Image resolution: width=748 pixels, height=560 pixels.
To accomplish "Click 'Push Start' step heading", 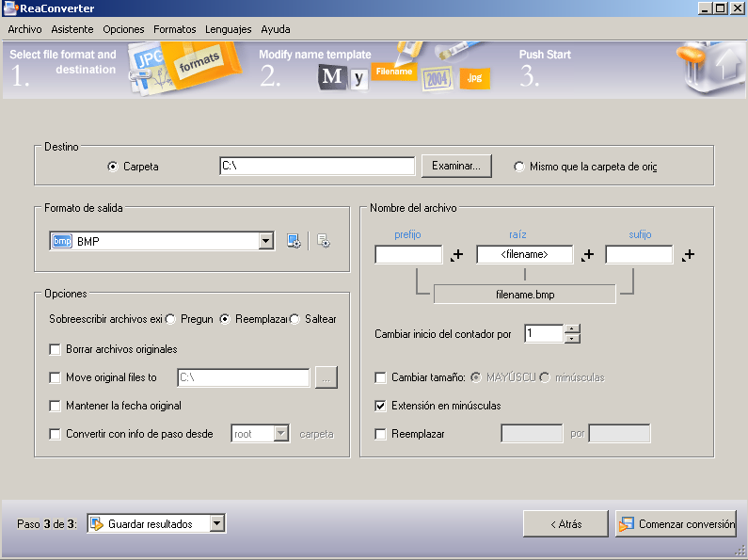I will tap(546, 55).
